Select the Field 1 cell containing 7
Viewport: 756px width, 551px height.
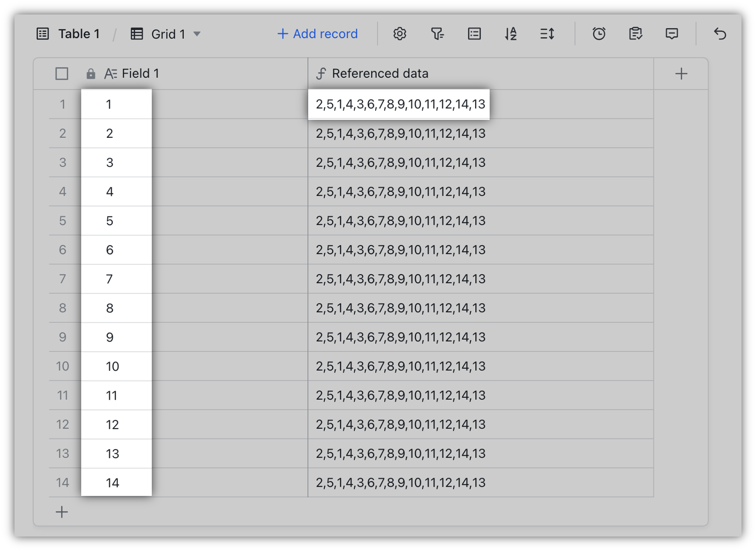coord(116,279)
